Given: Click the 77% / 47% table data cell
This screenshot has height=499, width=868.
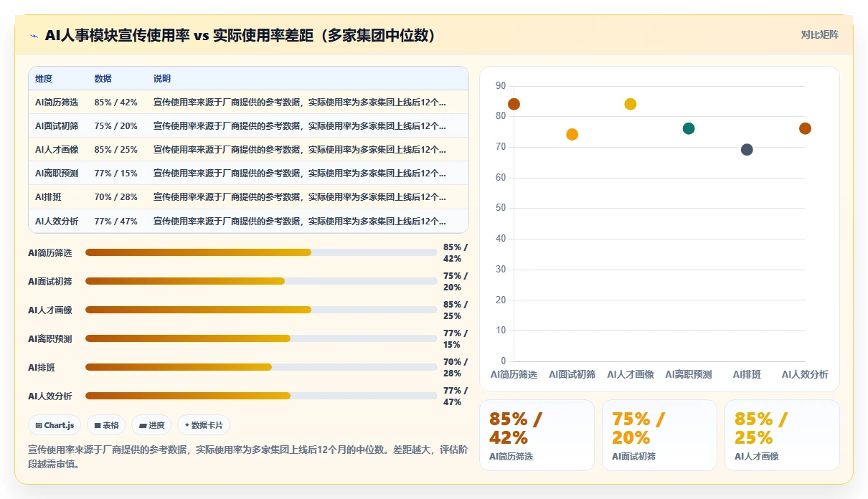Looking at the screenshot, I should point(115,221).
